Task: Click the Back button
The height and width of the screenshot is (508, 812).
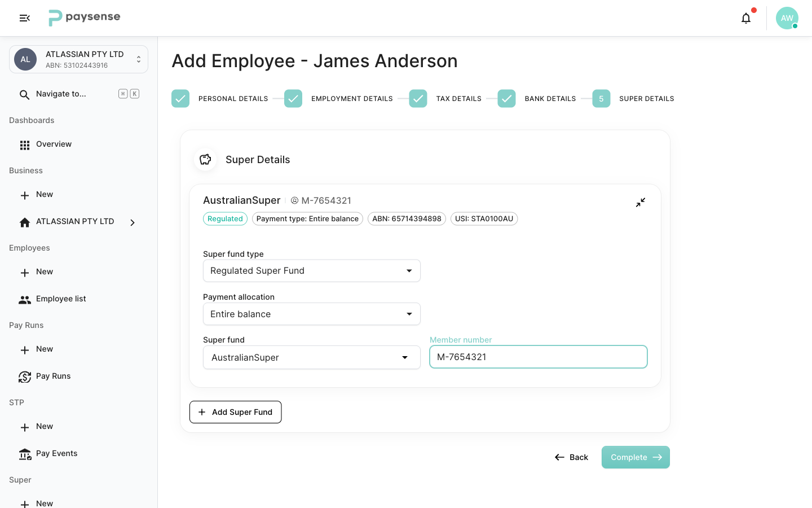Action: (571, 457)
